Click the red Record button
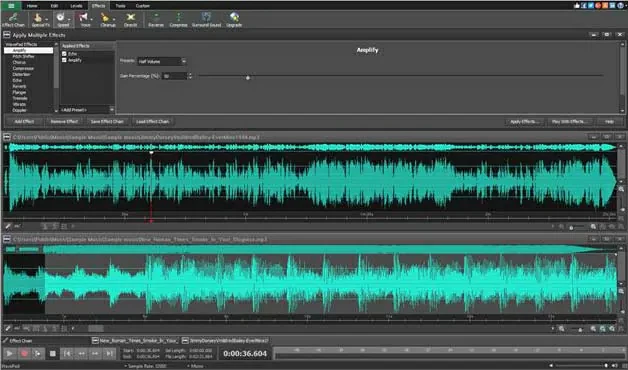Viewport: 628px width, 370px height. pos(24,353)
